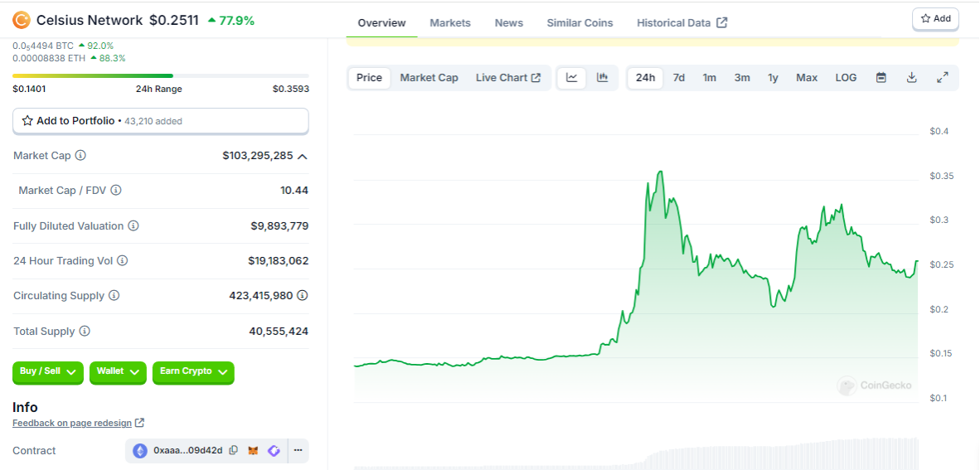Image resolution: width=980 pixels, height=470 pixels.
Task: Select 7d time range
Action: tap(679, 77)
